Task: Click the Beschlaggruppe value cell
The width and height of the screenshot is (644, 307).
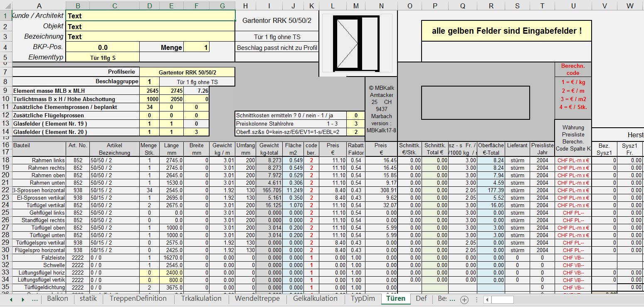Action: [x=150, y=82]
